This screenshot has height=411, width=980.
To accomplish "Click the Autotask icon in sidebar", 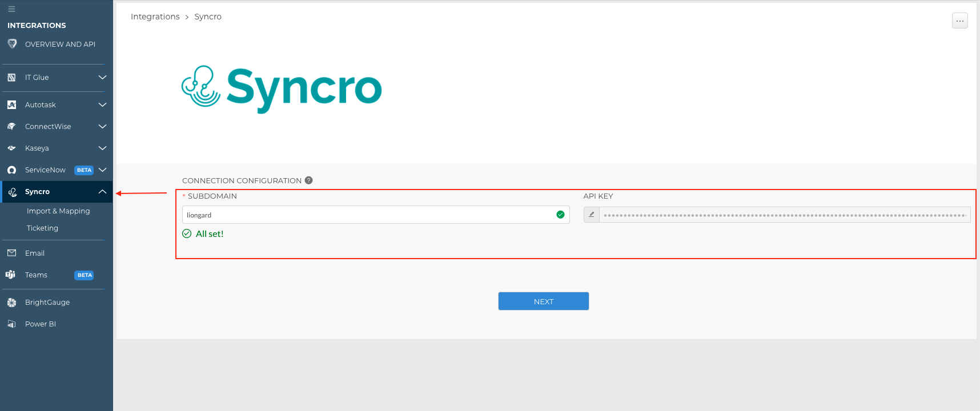I will pyautogui.click(x=11, y=105).
